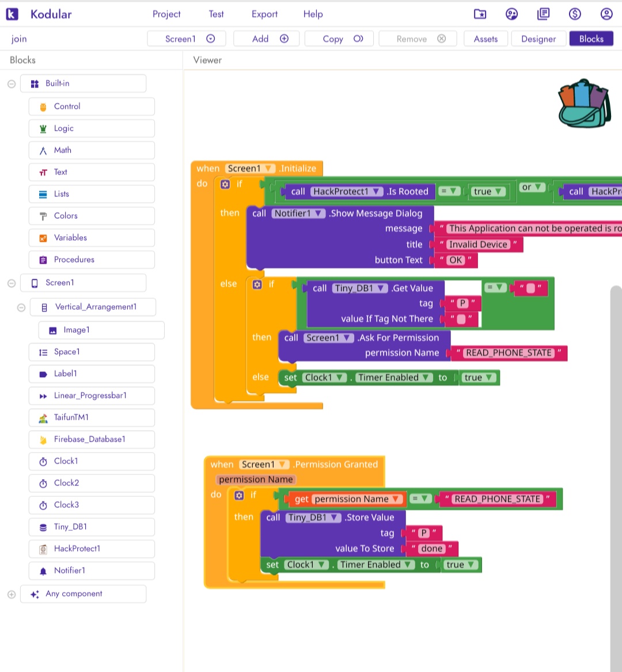Viewport: 622px width, 672px height.
Task: Switch to the Blocks view
Action: [x=591, y=39]
